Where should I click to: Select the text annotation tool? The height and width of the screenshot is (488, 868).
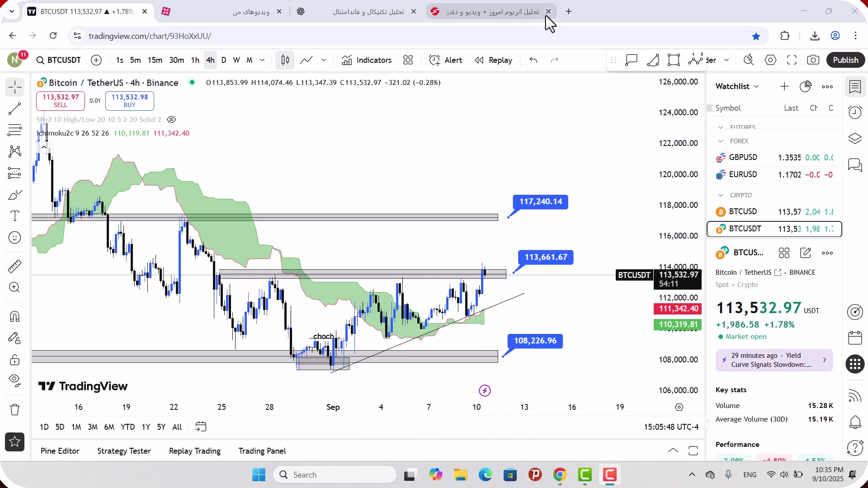[14, 216]
